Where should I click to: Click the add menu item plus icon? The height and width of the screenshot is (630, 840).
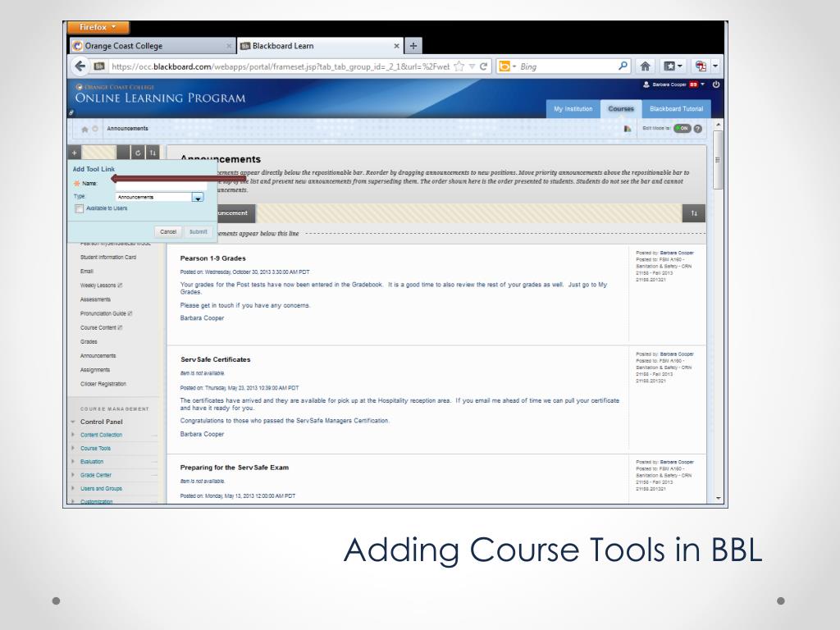[x=75, y=153]
